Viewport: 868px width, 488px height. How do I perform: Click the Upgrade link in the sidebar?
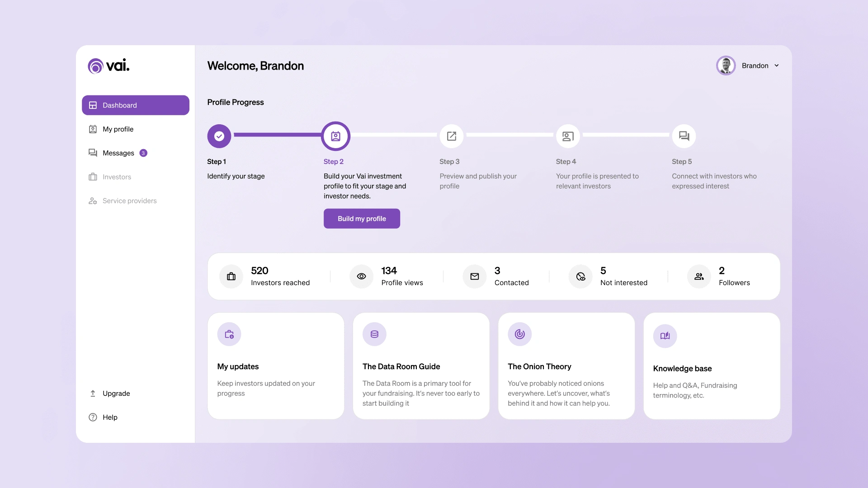click(116, 394)
